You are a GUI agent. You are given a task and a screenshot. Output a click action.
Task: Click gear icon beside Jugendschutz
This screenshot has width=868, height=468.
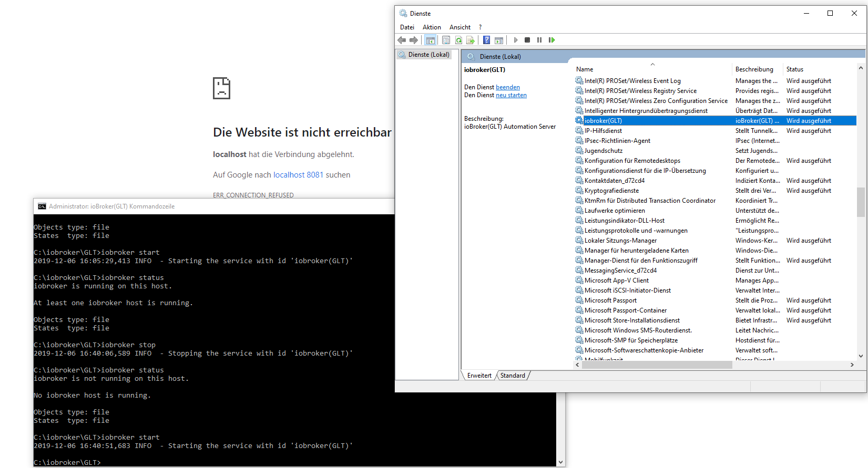[x=579, y=150]
